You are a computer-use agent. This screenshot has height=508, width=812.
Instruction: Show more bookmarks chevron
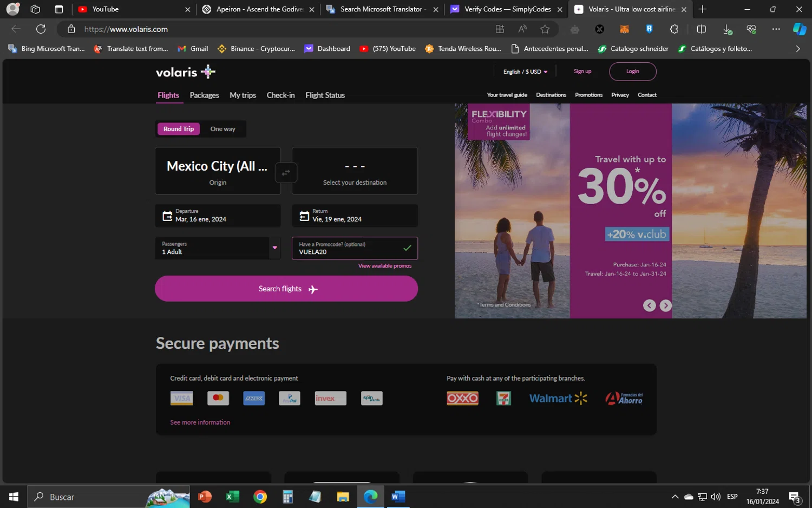(797, 49)
